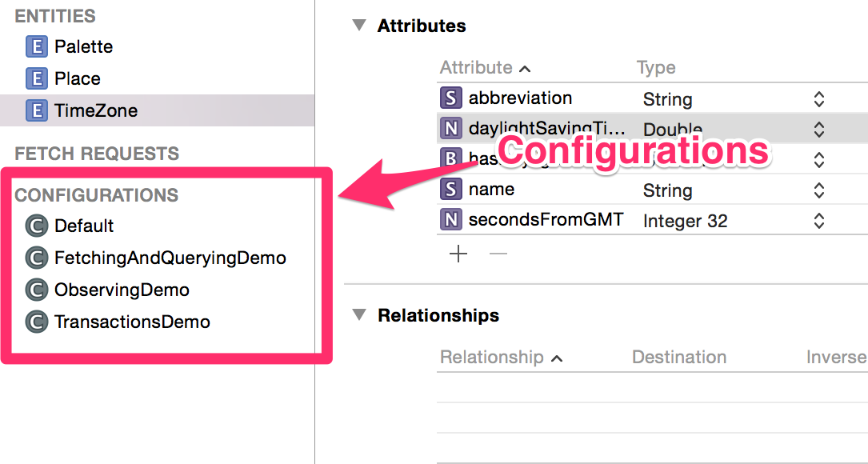Click the Palette entity icon

36,47
